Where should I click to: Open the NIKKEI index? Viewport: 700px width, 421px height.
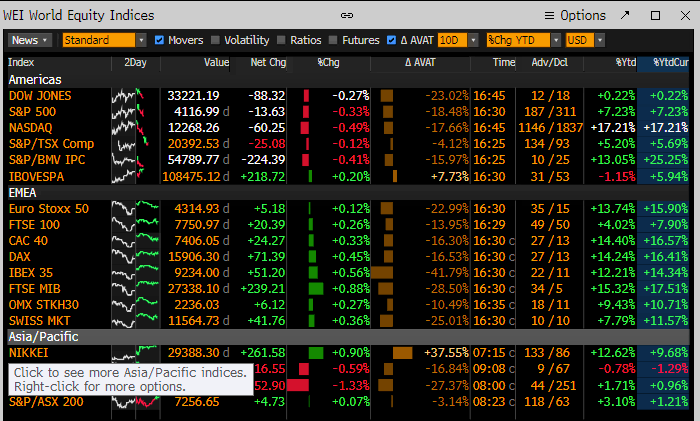click(x=28, y=353)
